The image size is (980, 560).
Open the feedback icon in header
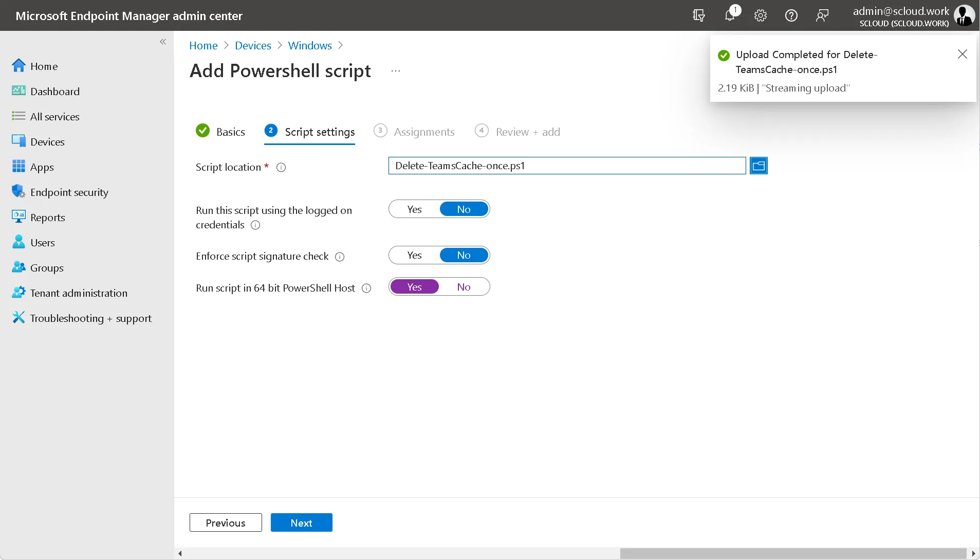click(x=822, y=15)
